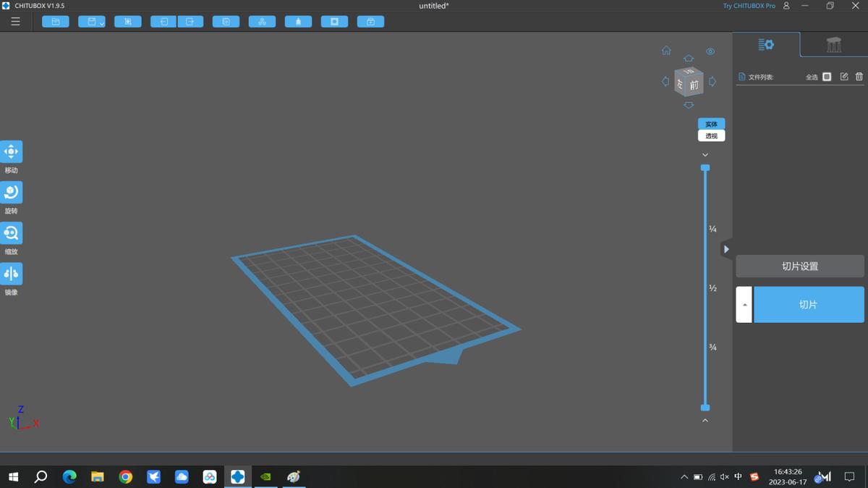Click the network sending toolbar icon
Image resolution: width=868 pixels, height=488 pixels.
click(262, 21)
